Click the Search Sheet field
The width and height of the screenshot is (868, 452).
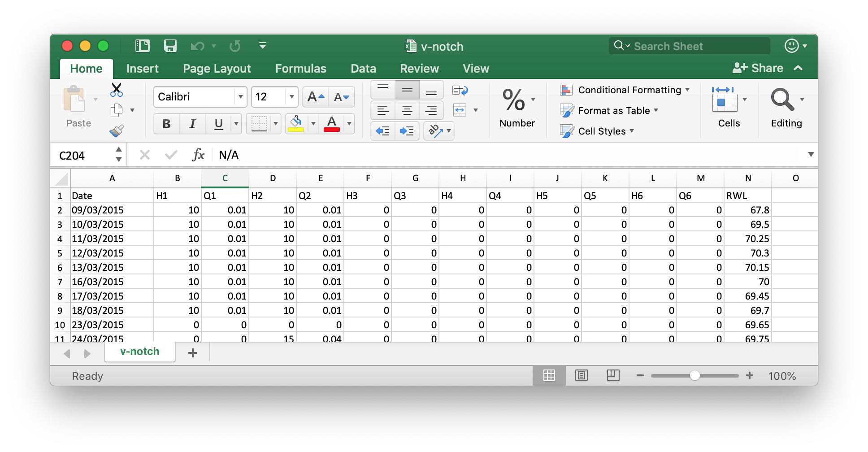click(690, 46)
